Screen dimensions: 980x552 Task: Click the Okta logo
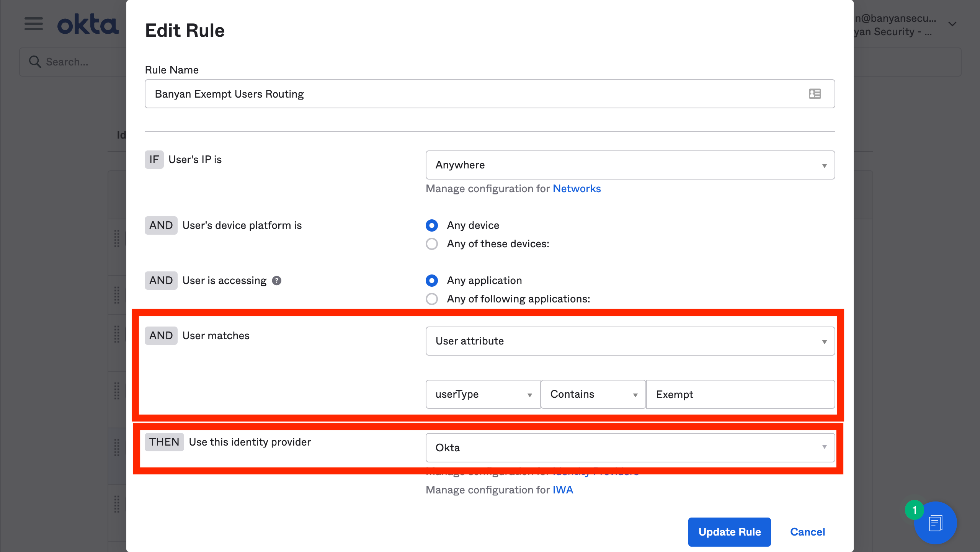(88, 24)
